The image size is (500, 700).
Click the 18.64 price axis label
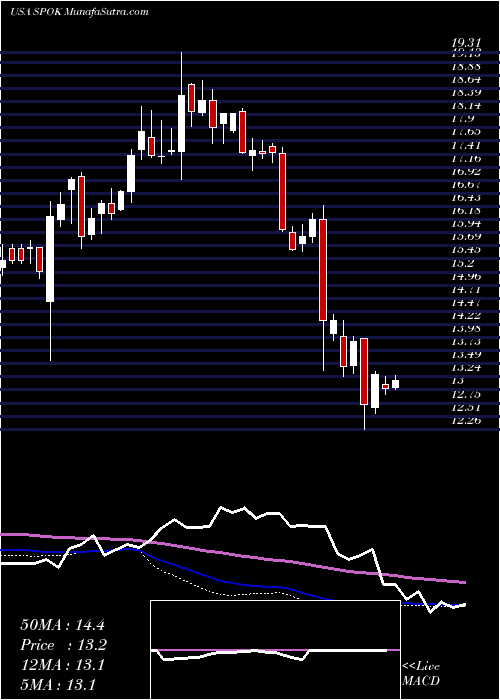466,80
